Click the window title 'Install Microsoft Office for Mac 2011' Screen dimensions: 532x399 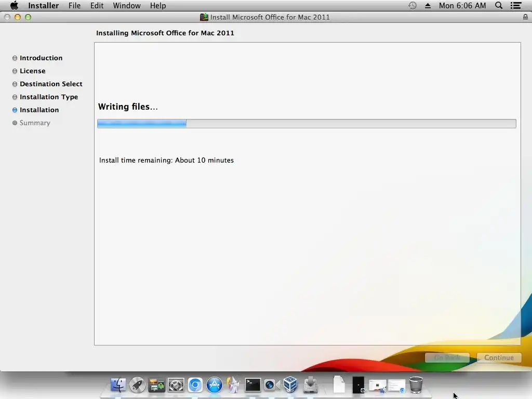[270, 17]
